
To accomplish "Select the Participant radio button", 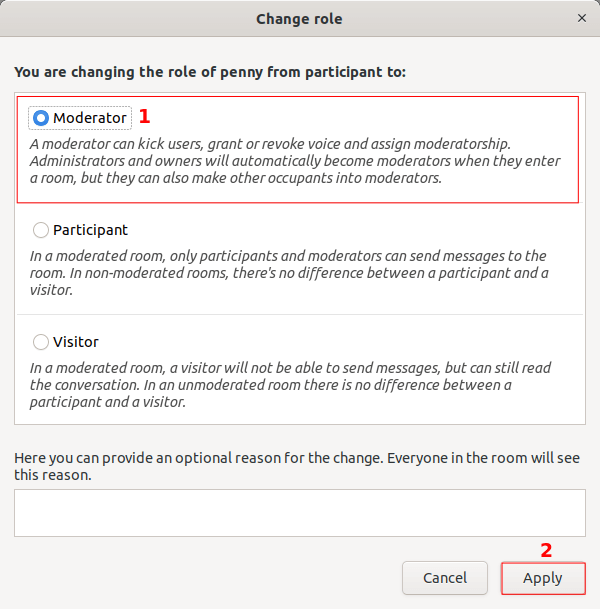I will 41,230.
